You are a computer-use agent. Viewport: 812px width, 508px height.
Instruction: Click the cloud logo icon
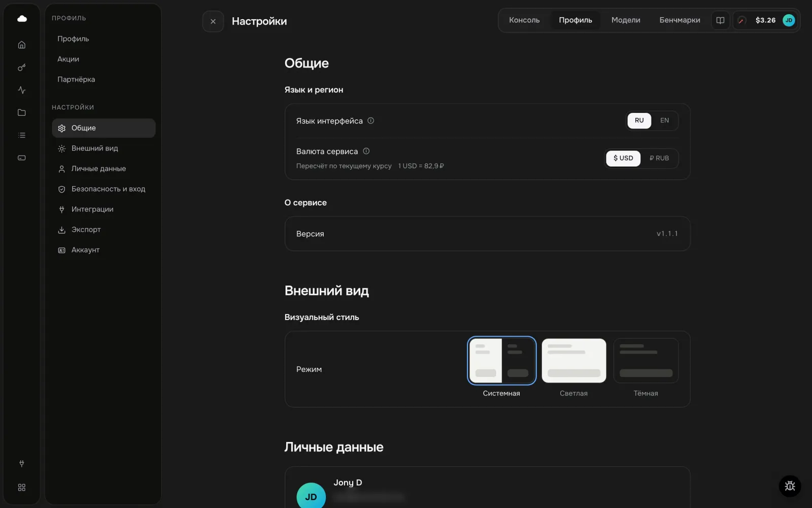coord(22,19)
